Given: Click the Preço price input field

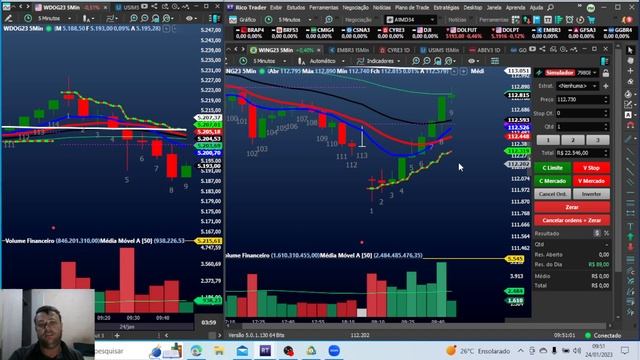Looking at the screenshot, I should [583, 100].
